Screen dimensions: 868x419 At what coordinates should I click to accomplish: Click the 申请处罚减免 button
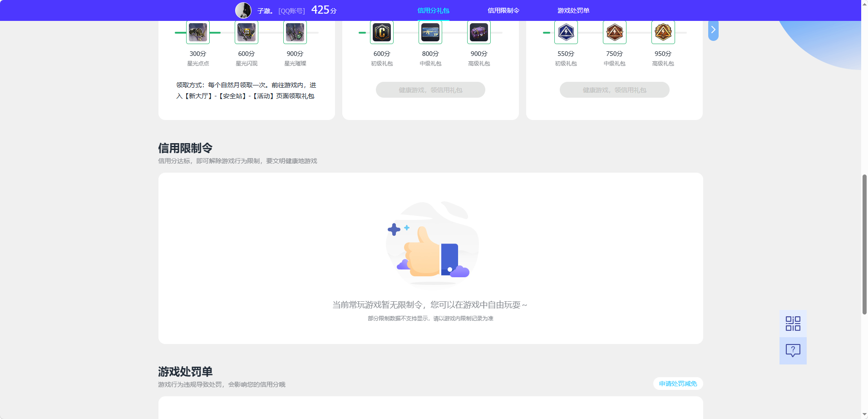tap(678, 384)
